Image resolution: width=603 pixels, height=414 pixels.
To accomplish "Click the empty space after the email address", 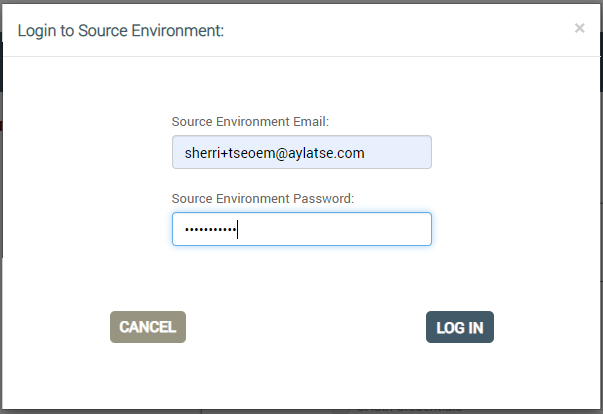I will [x=397, y=152].
